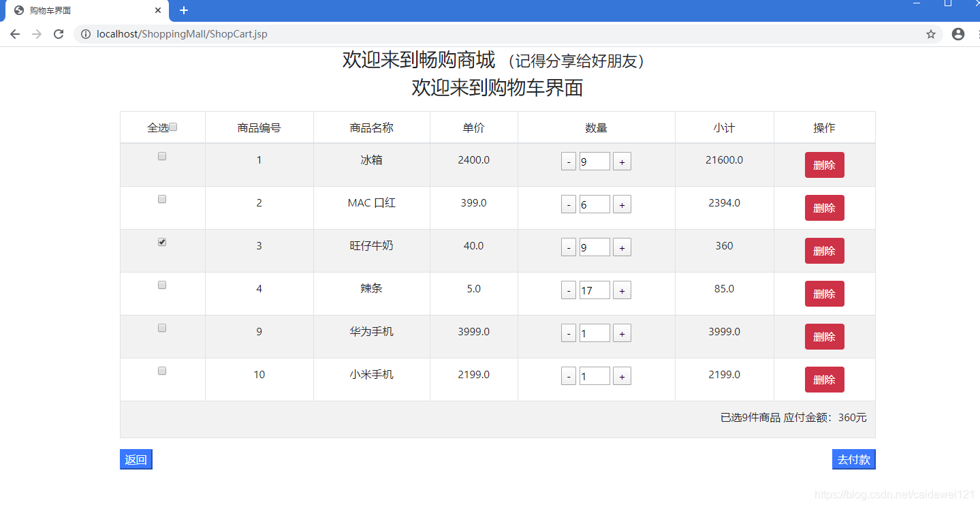
Task: Click the 商品名称 column header
Action: [372, 127]
